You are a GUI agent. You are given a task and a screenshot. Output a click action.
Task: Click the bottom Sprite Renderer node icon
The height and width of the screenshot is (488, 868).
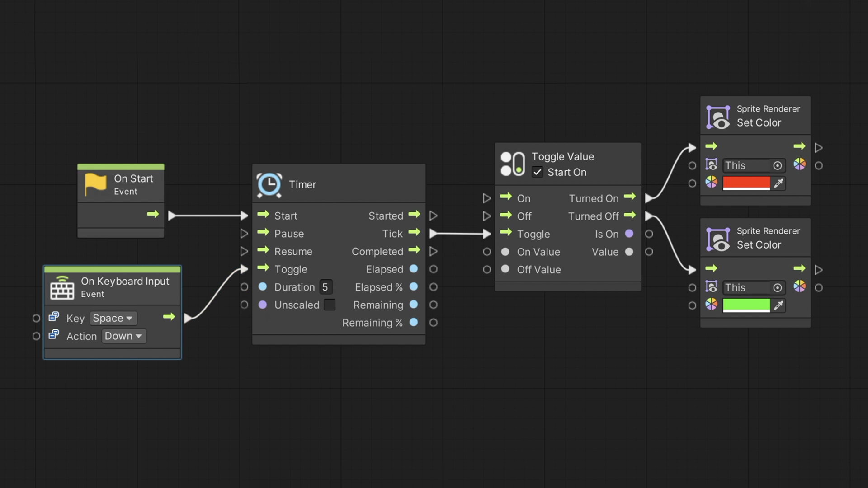(x=719, y=239)
